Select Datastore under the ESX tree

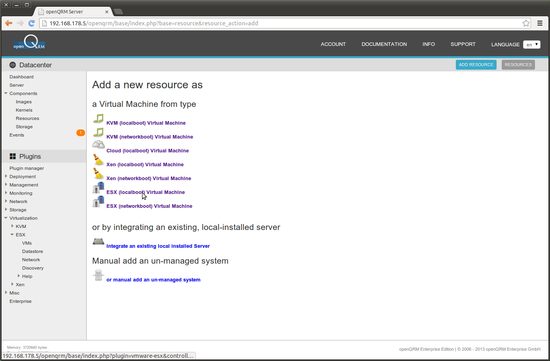tap(32, 251)
